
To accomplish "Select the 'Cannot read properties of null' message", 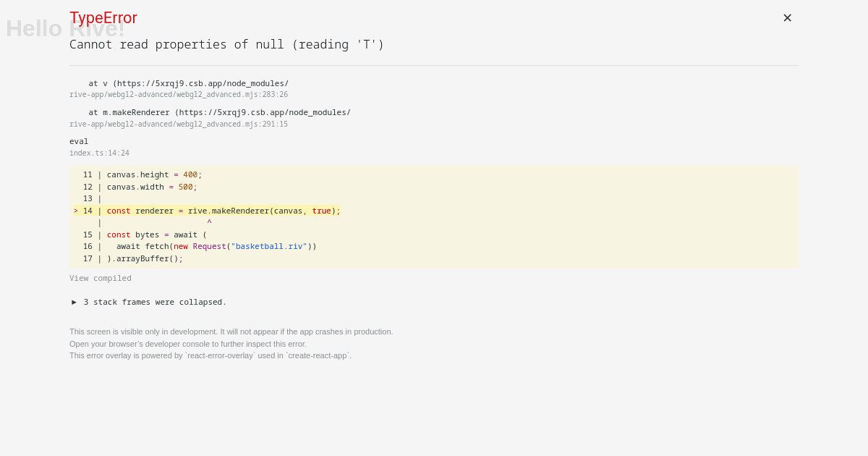I will [x=226, y=45].
